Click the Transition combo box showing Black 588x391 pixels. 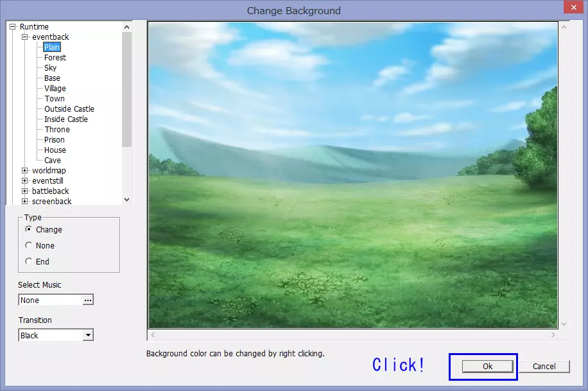(x=56, y=335)
